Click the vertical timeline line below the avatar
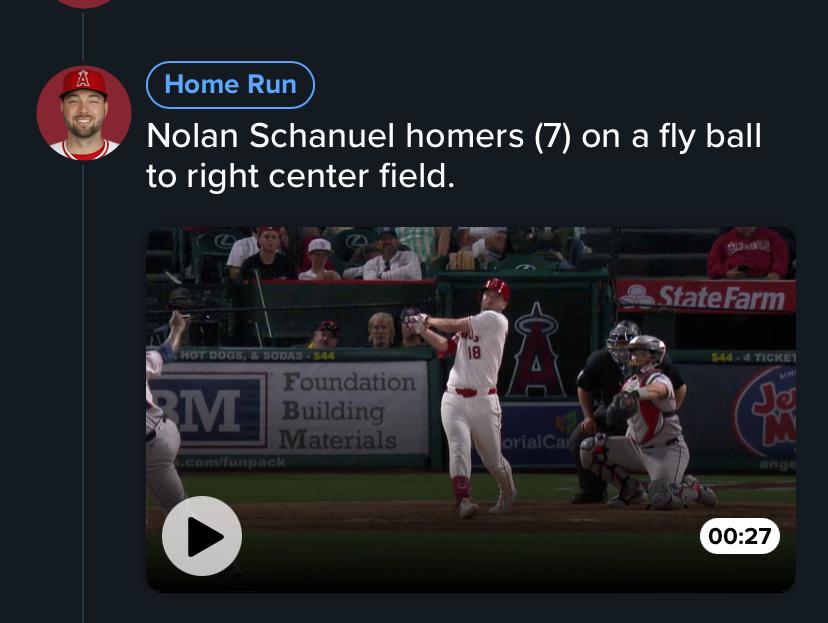 [x=83, y=400]
